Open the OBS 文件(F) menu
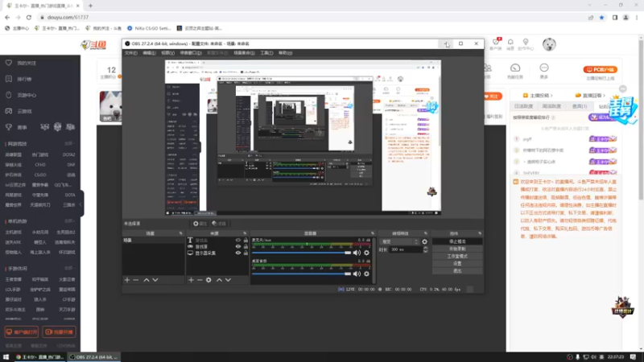Image resolution: width=644 pixels, height=362 pixels. click(x=130, y=53)
